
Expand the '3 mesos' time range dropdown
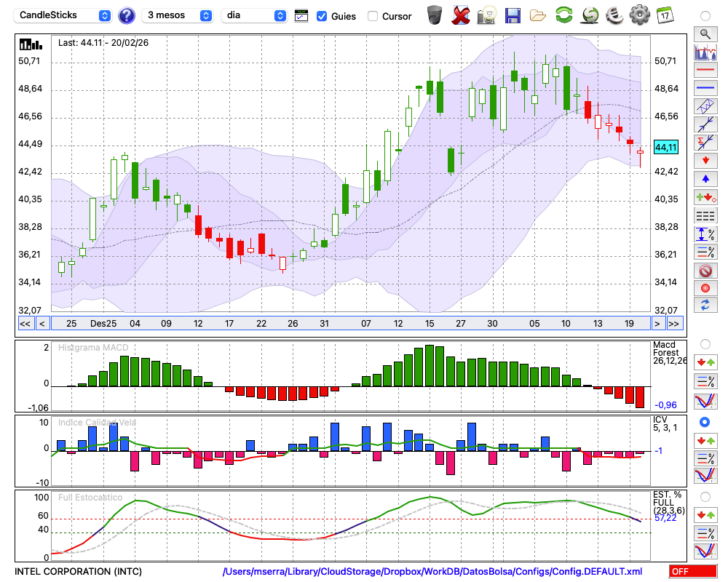(178, 15)
